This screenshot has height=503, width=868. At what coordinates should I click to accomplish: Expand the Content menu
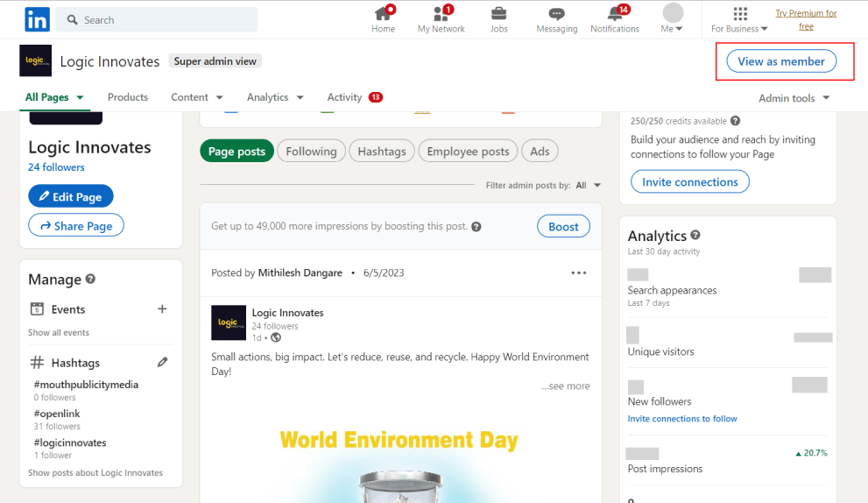coord(196,97)
